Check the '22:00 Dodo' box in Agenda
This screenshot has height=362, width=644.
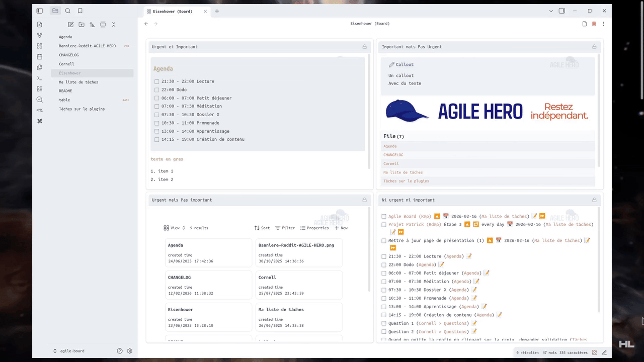(157, 89)
